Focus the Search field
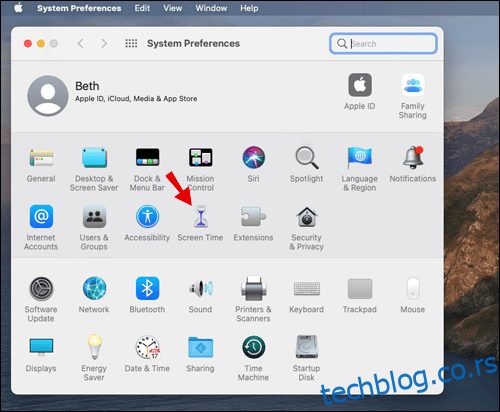This screenshot has height=412, width=500. pos(383,43)
